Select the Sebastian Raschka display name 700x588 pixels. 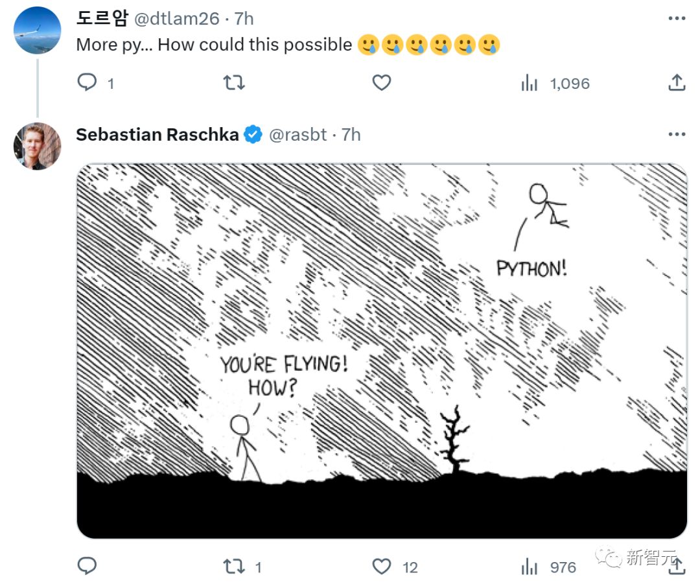coord(157,134)
